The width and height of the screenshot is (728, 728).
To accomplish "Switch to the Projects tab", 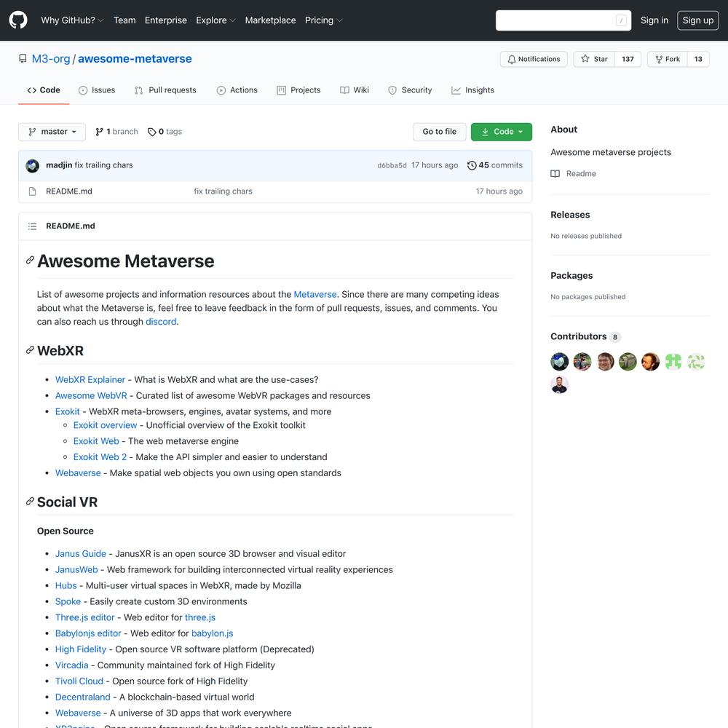I will (x=298, y=90).
